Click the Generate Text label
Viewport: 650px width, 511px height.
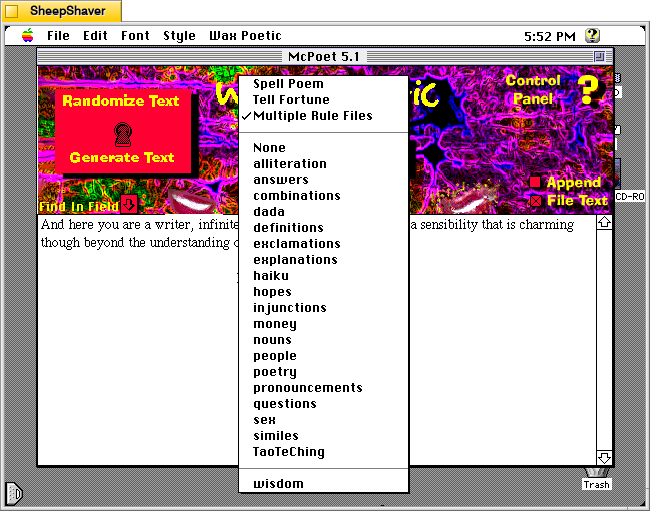pyautogui.click(x=122, y=157)
